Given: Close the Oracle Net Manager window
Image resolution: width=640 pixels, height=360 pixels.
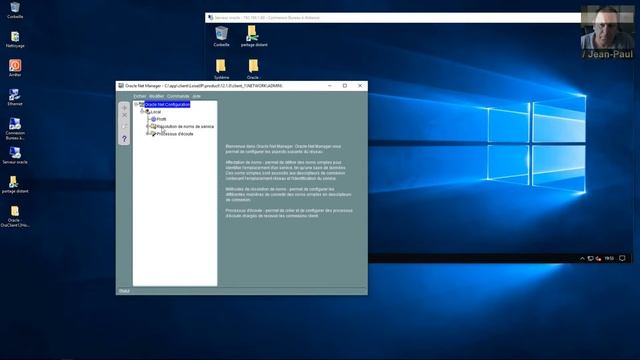Looking at the screenshot, I should (360, 86).
